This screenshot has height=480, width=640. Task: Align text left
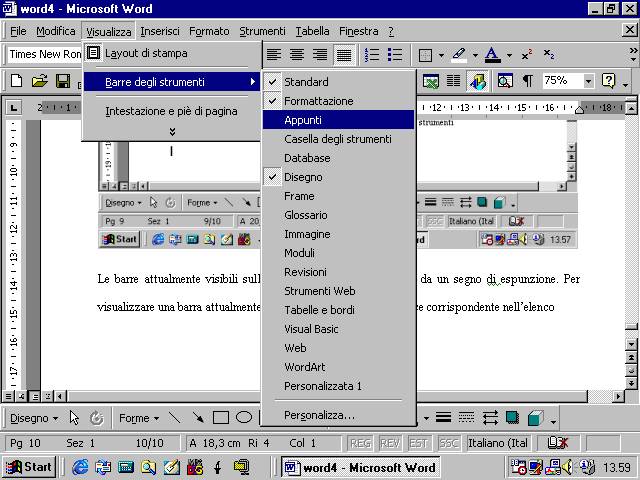tap(274, 55)
